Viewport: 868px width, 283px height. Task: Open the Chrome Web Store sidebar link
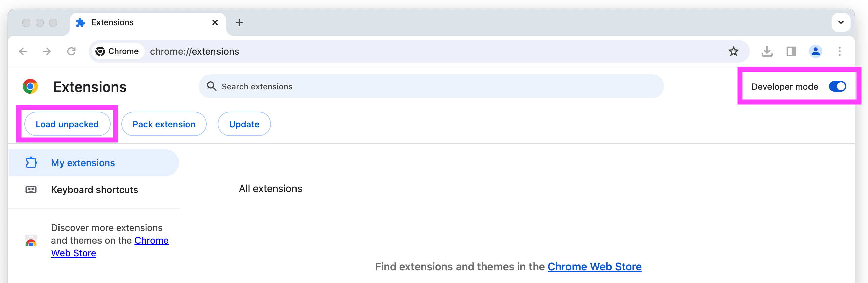coord(151,241)
